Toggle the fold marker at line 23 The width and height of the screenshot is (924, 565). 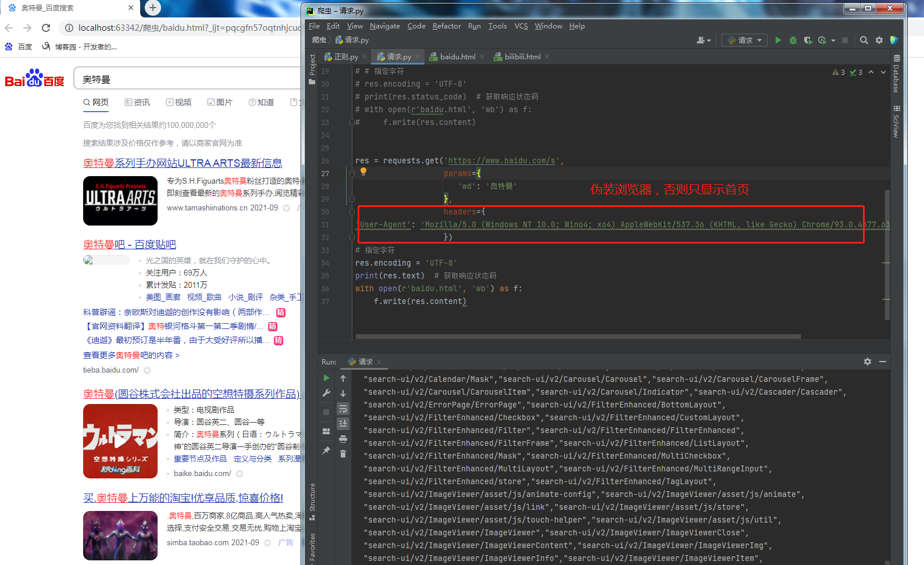pyautogui.click(x=352, y=122)
